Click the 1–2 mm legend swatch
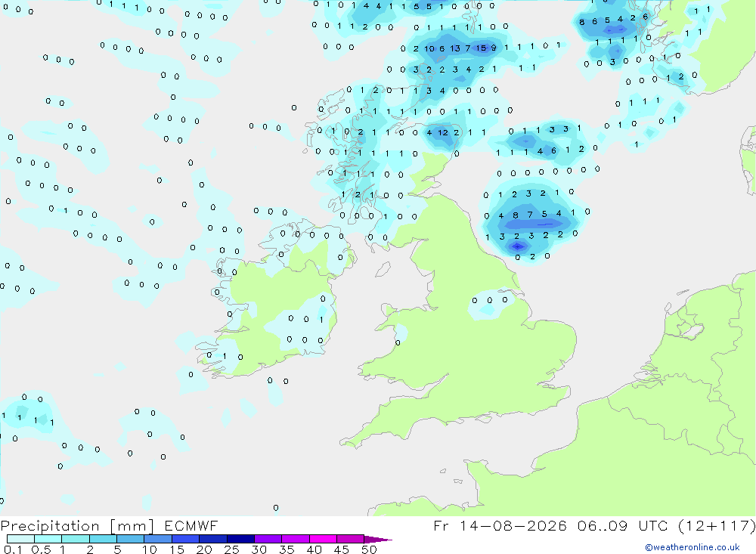Viewport: 756px width, 554px height. (76, 539)
